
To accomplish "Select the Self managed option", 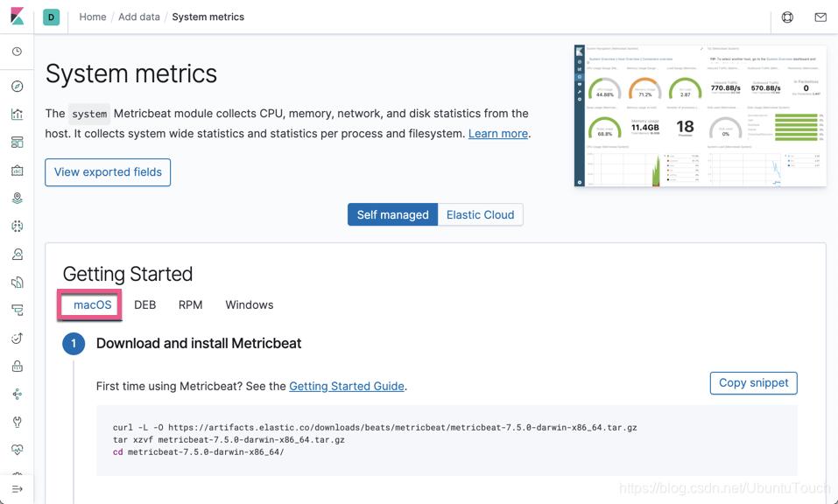I will [392, 215].
